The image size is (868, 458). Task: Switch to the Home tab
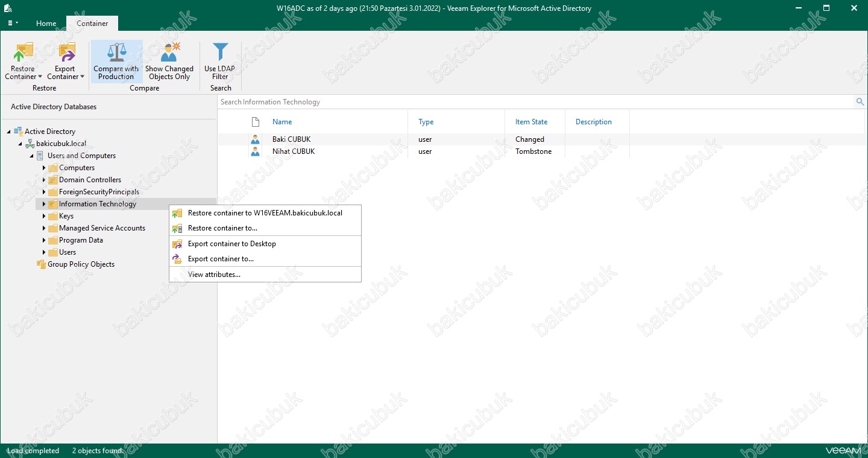coord(46,24)
